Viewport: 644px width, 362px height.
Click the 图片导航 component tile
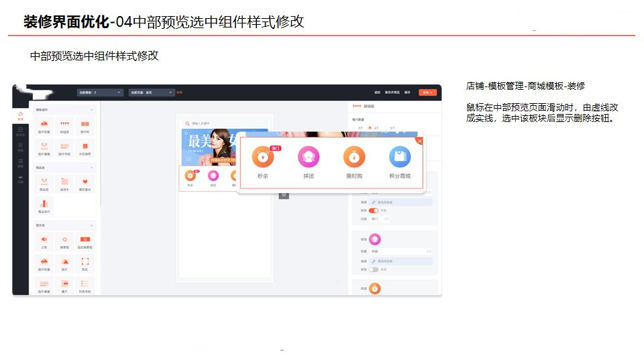[x=64, y=148]
